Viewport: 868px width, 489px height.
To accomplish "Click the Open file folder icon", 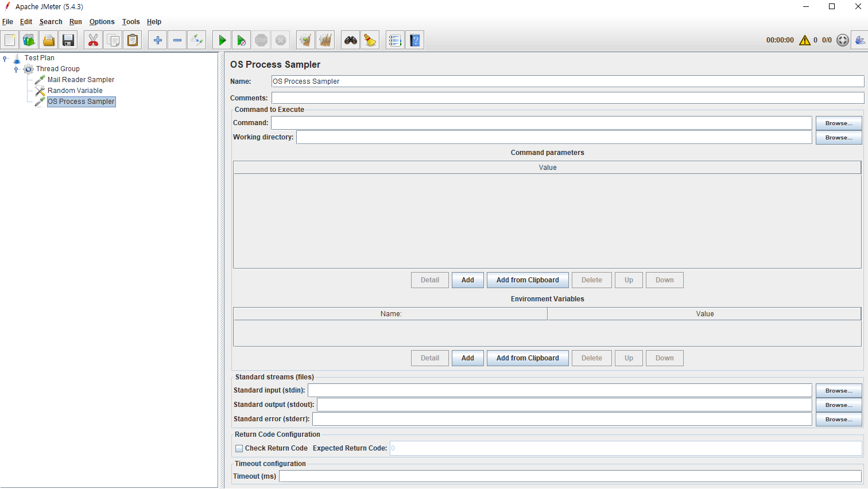I will (49, 40).
